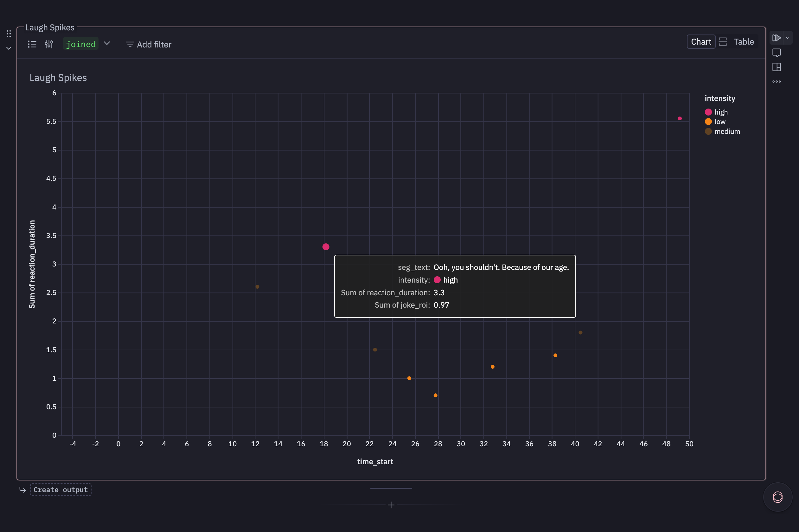Switch to the Chart view tab
This screenshot has width=799, height=532.
[x=701, y=42]
